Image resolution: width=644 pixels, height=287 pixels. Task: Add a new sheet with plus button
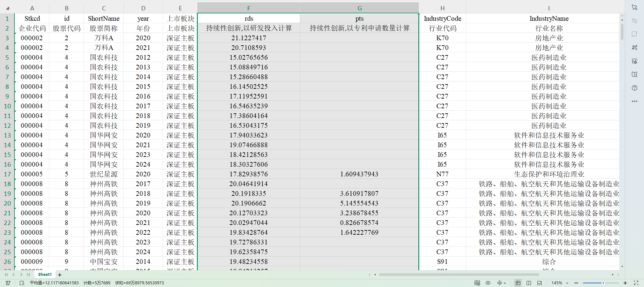60,275
